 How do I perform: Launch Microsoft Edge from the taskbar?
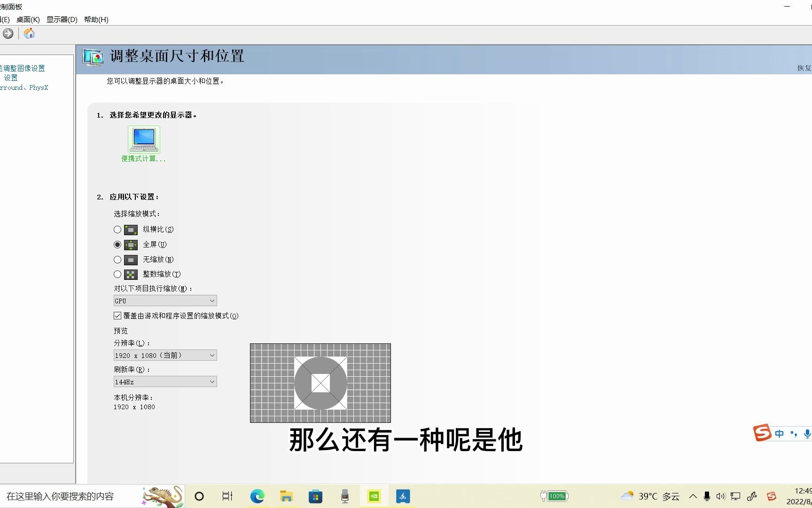[x=257, y=496]
